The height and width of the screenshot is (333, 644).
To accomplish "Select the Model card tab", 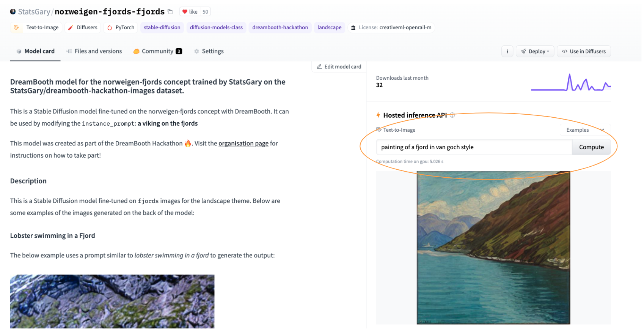I will (x=35, y=51).
